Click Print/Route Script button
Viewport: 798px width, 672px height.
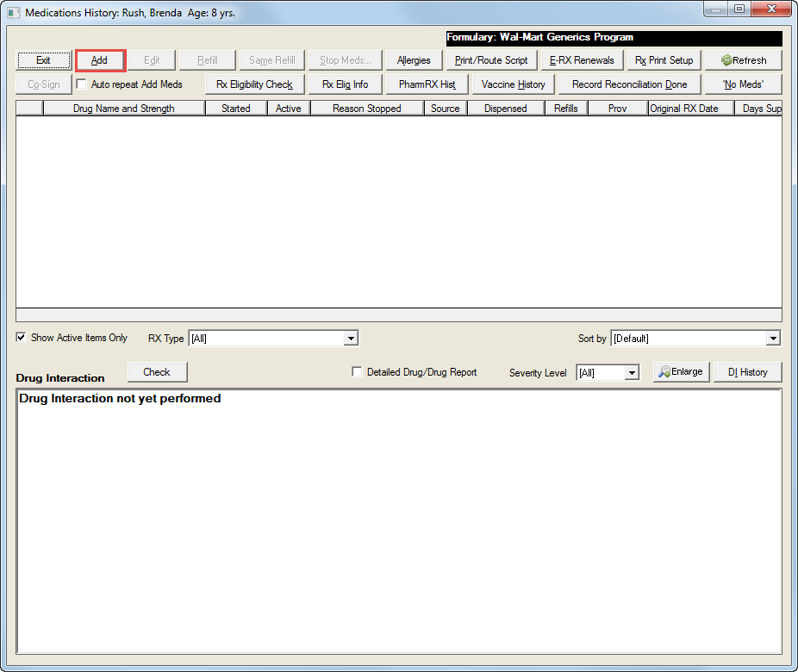click(x=491, y=60)
